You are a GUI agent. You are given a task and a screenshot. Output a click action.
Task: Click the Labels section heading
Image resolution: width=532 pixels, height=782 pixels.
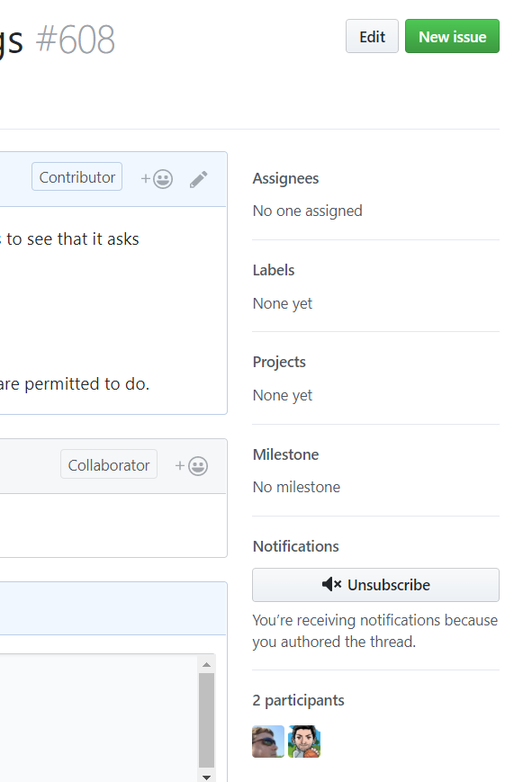273,270
